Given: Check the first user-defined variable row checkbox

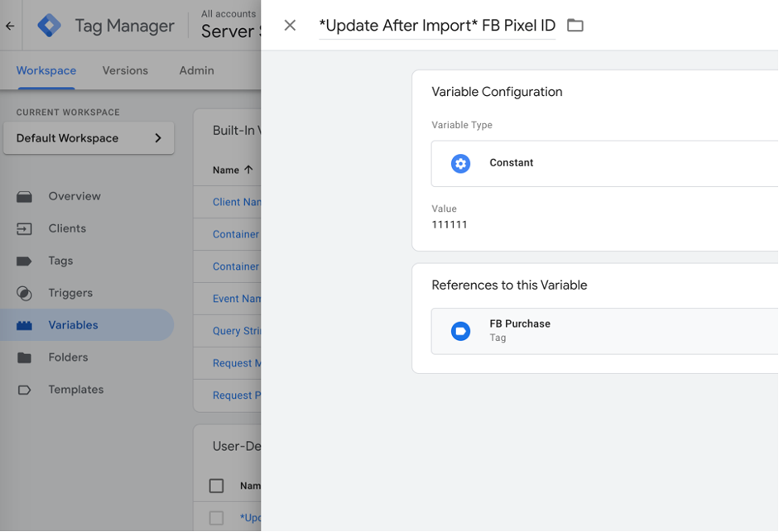Looking at the screenshot, I should [x=216, y=518].
